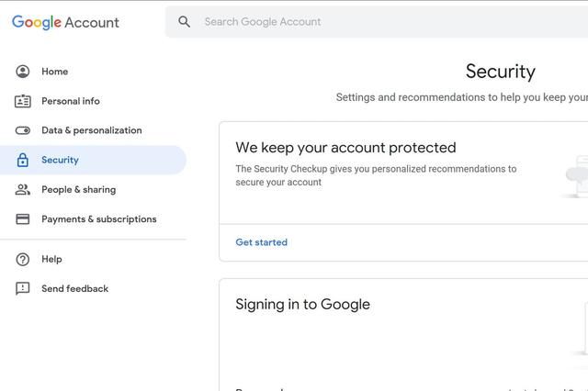Click the Send feedback speech bubble icon
Viewport: 588px width, 391px height.
pyautogui.click(x=23, y=289)
